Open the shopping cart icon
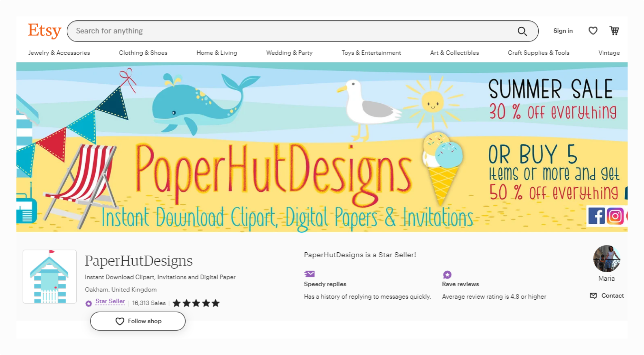The image size is (644, 355). pos(614,31)
